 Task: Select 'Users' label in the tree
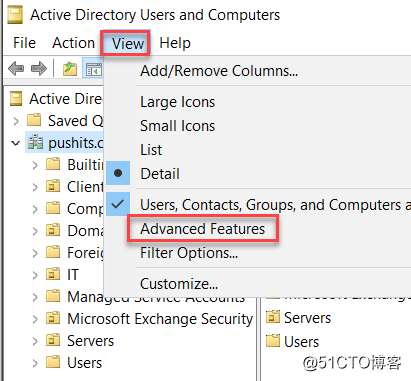pos(84,363)
